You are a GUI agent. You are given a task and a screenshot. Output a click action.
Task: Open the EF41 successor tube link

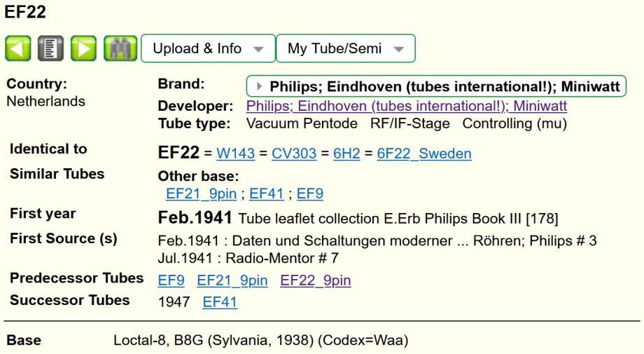click(x=220, y=301)
